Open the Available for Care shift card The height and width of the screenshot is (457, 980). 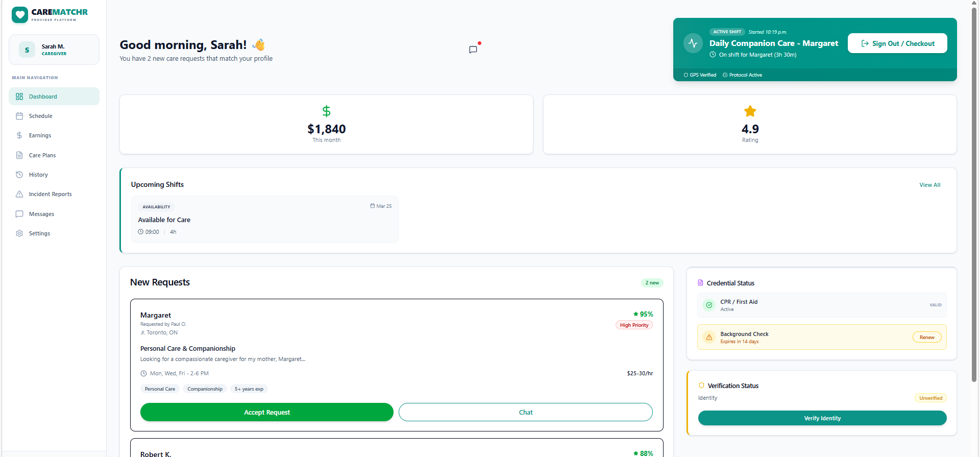click(264, 220)
